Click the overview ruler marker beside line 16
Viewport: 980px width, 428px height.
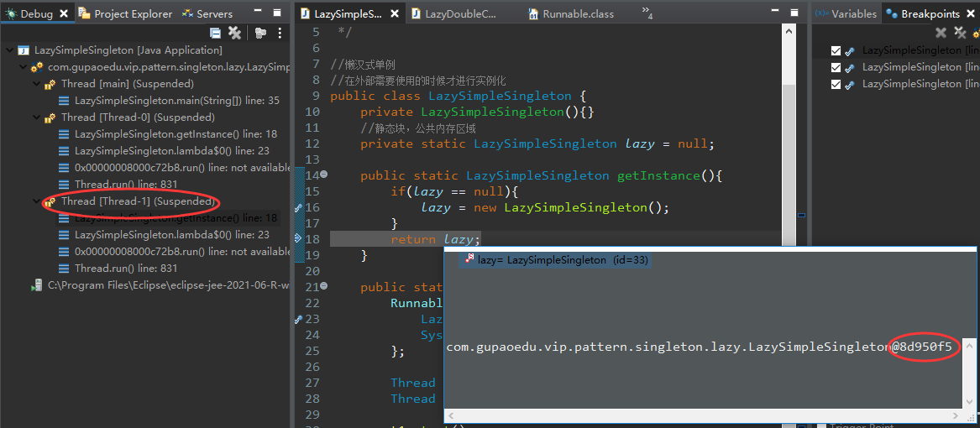coord(801,215)
